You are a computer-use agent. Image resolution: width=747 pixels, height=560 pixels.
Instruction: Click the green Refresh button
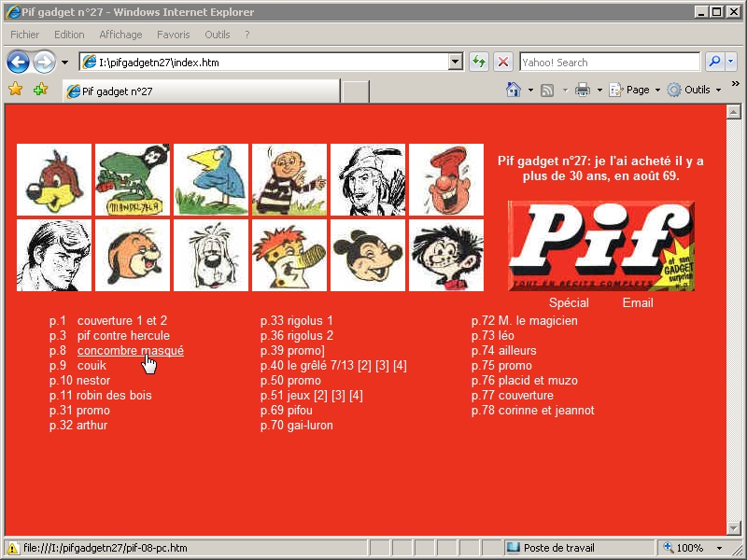(479, 62)
